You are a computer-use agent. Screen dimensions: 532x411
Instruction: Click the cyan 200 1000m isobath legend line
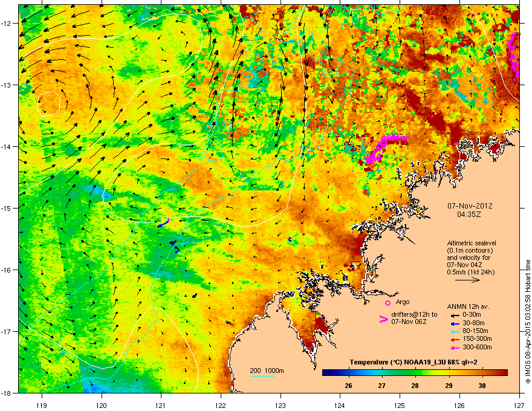click(262, 376)
